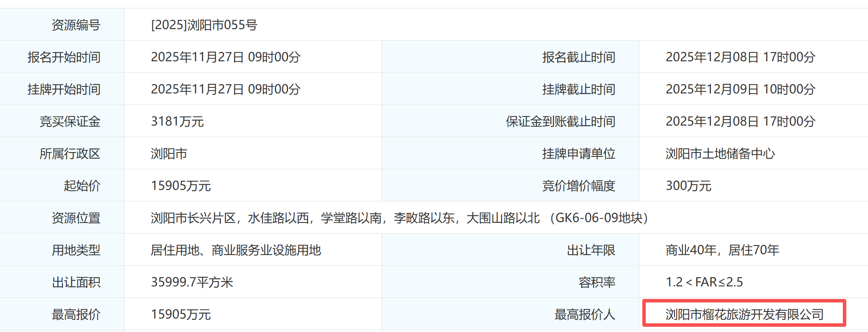Click the 出让年限 value 商业40年,居住70年
This screenshot has width=868, height=332.
(722, 250)
